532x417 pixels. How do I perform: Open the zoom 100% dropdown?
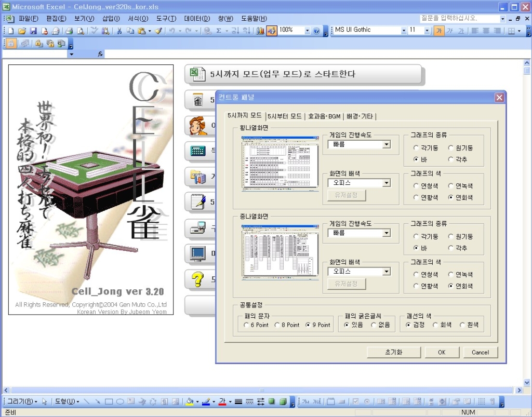coord(307,31)
